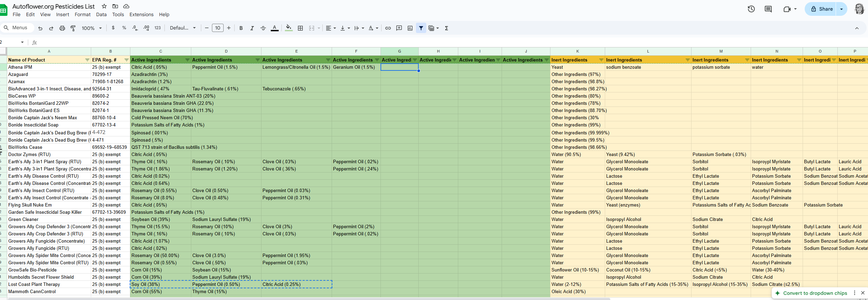Open the Format menu
Image resolution: width=868 pixels, height=300 pixels.
click(83, 14)
